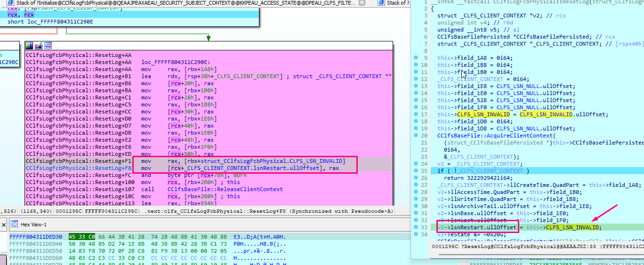Viewport: 644px width, 265px height.
Task: Select the Hex View-1 tab
Action: pos(34,225)
